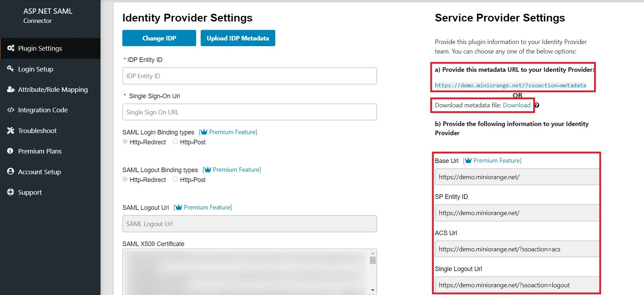Click certificate box scroll down arrow

(373, 290)
